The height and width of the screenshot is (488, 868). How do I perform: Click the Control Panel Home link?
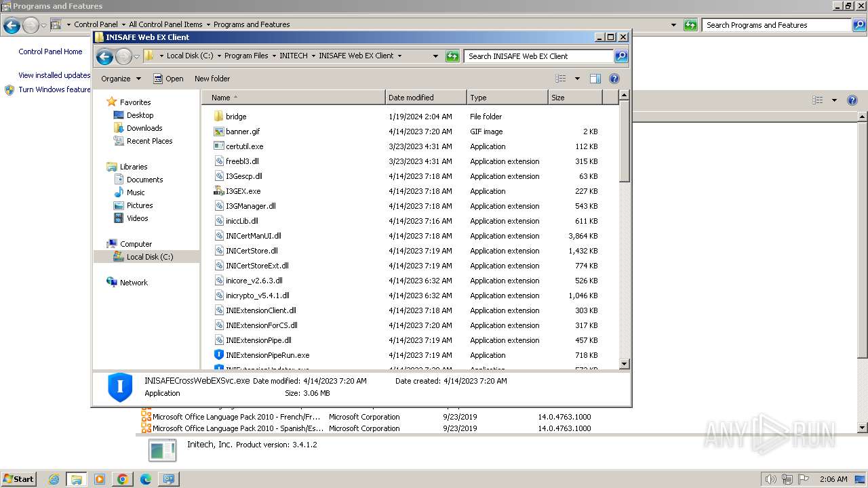click(50, 52)
